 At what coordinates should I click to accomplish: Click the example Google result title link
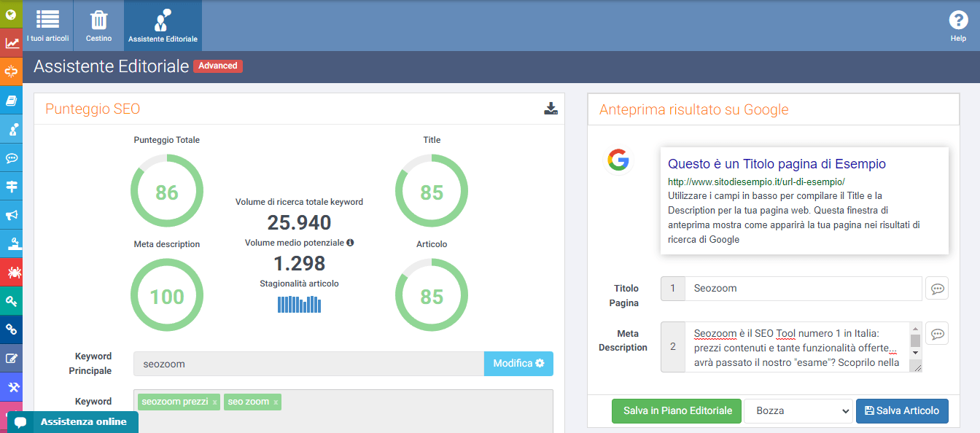pos(777,164)
